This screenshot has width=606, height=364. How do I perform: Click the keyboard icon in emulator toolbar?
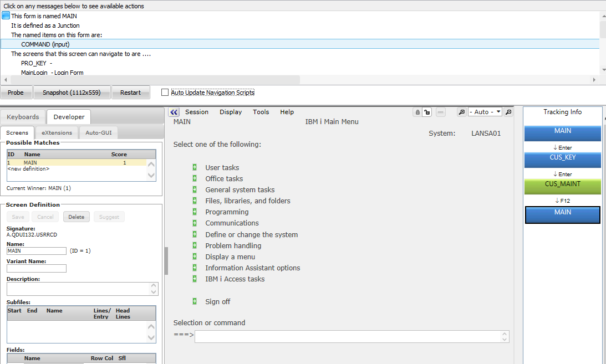[x=441, y=112]
